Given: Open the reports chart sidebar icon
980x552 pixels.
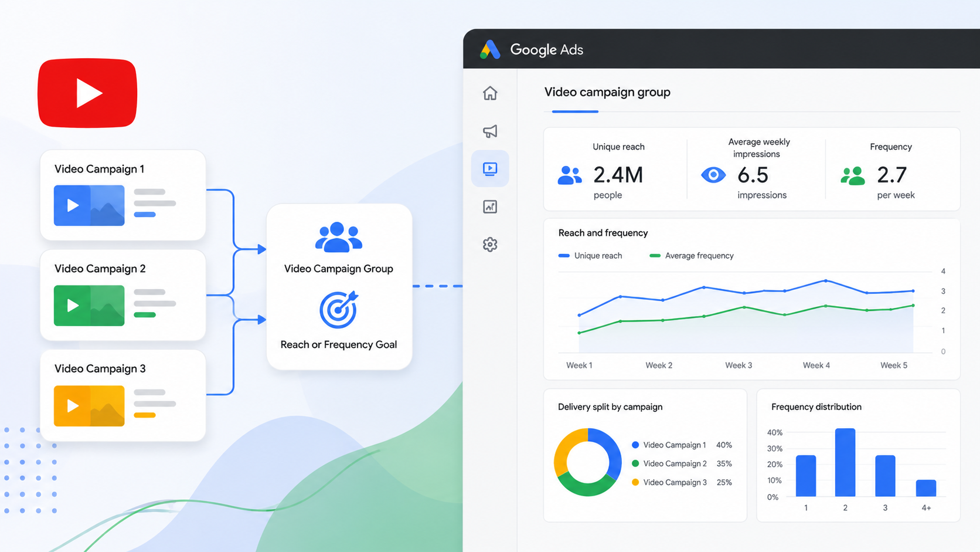Looking at the screenshot, I should coord(490,206).
